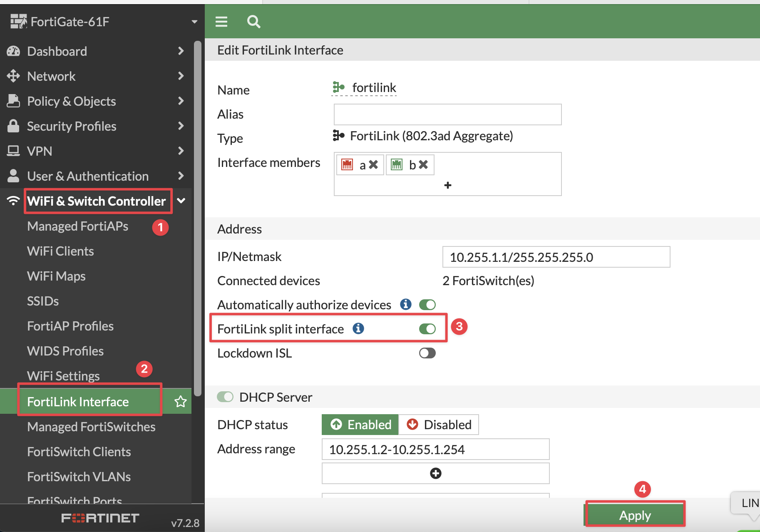Add another DHCP address range
Viewport: 760px width, 532px height.
[436, 473]
